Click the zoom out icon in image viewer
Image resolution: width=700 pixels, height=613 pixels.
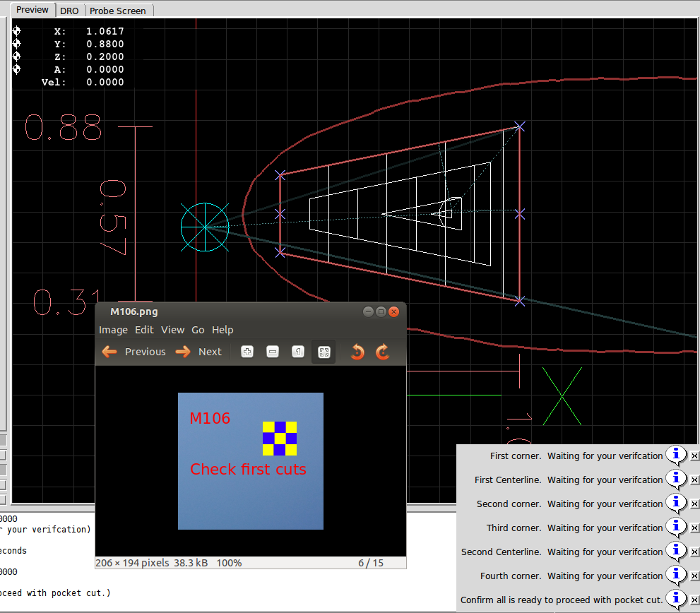(273, 352)
